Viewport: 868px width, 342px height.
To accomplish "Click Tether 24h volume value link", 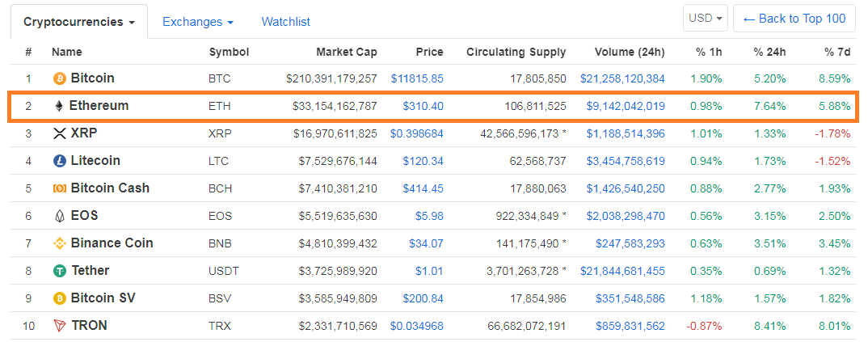I will (622, 271).
